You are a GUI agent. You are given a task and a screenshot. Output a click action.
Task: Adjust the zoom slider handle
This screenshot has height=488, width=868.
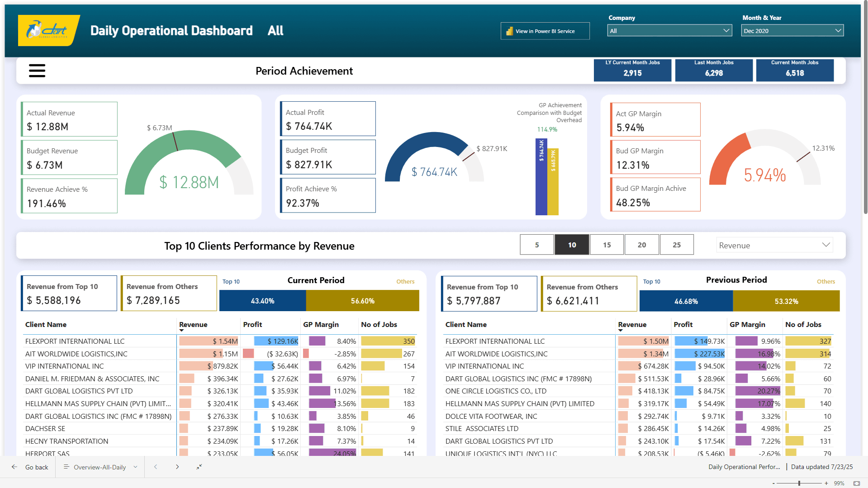pyautogui.click(x=799, y=483)
